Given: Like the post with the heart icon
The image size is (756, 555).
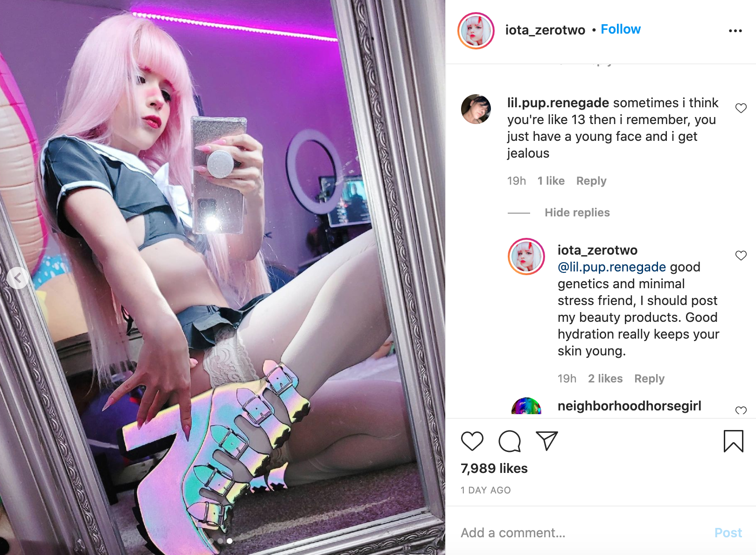Looking at the screenshot, I should tap(472, 441).
